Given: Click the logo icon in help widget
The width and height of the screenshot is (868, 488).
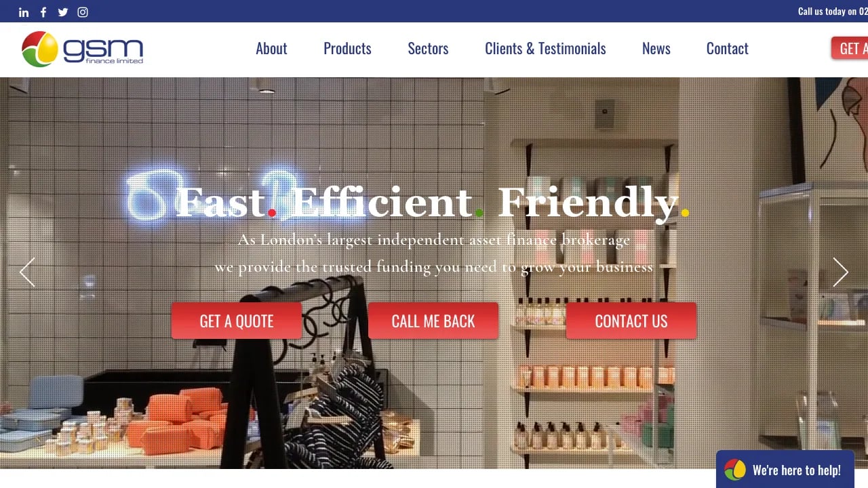Looking at the screenshot, I should point(735,470).
